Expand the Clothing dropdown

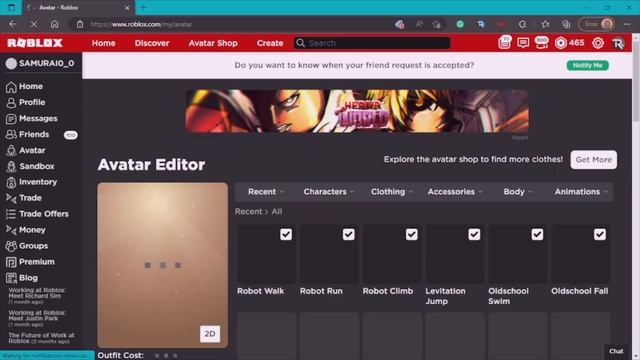pos(392,192)
